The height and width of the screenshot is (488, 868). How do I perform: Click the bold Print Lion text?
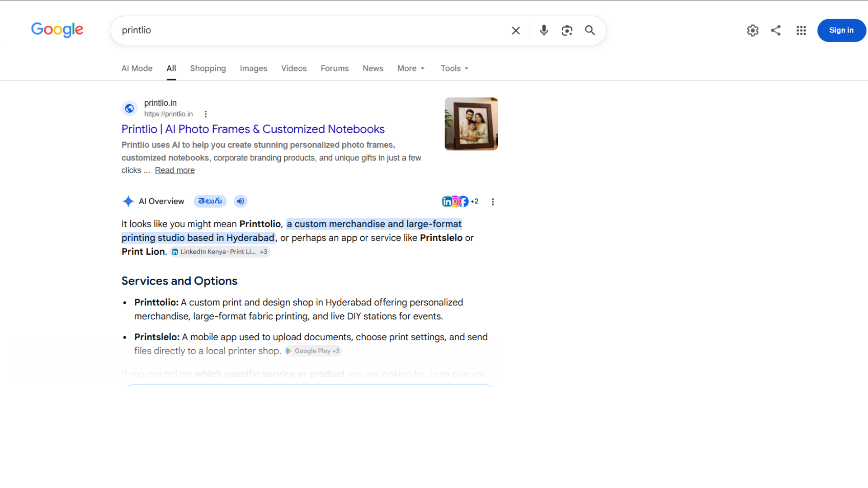tap(144, 252)
